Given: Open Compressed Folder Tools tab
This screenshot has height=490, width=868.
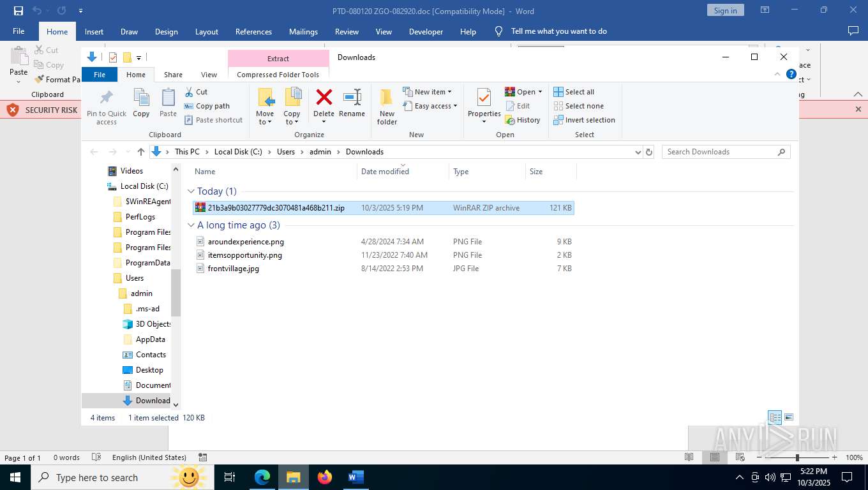Looking at the screenshot, I should [x=278, y=75].
